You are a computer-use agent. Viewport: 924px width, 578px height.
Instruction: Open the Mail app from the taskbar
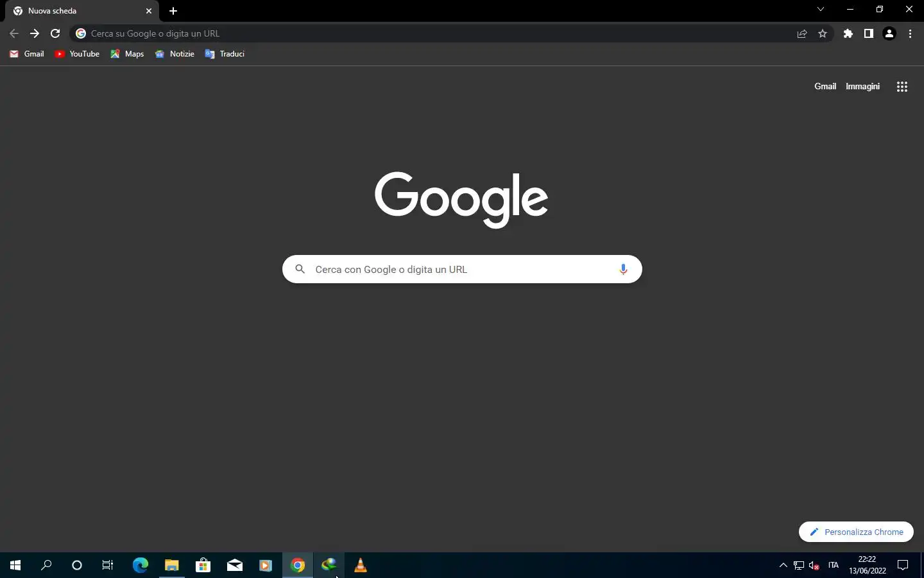(x=234, y=565)
